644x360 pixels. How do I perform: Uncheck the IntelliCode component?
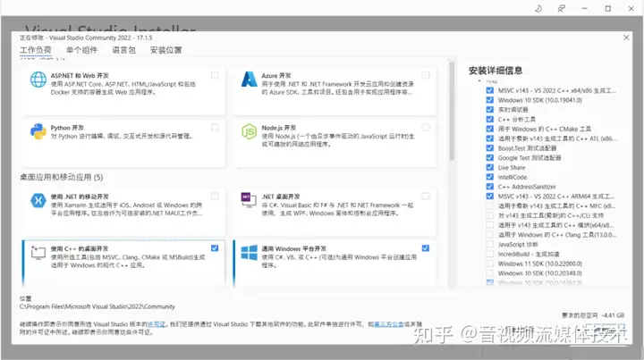coord(489,177)
